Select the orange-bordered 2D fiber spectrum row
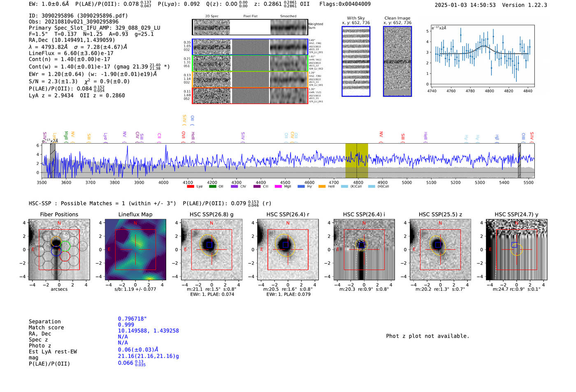This screenshot has width=576, height=392. tap(250, 79)
